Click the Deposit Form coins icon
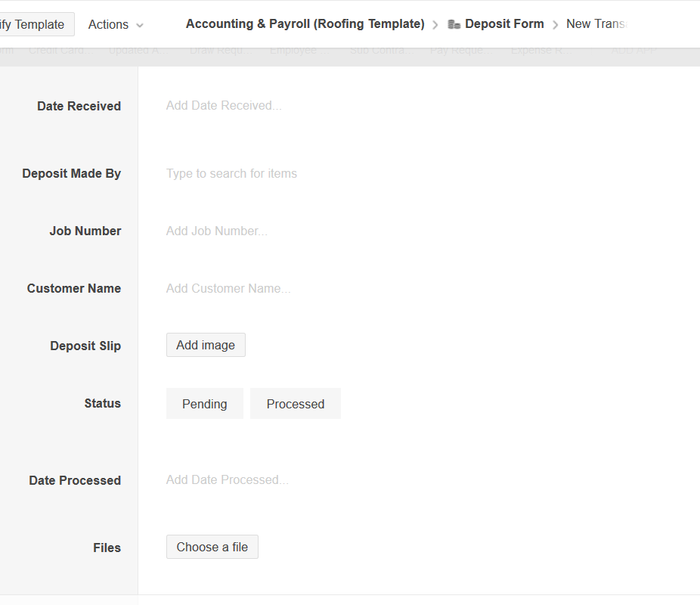This screenshot has height=605, width=700. tap(454, 24)
